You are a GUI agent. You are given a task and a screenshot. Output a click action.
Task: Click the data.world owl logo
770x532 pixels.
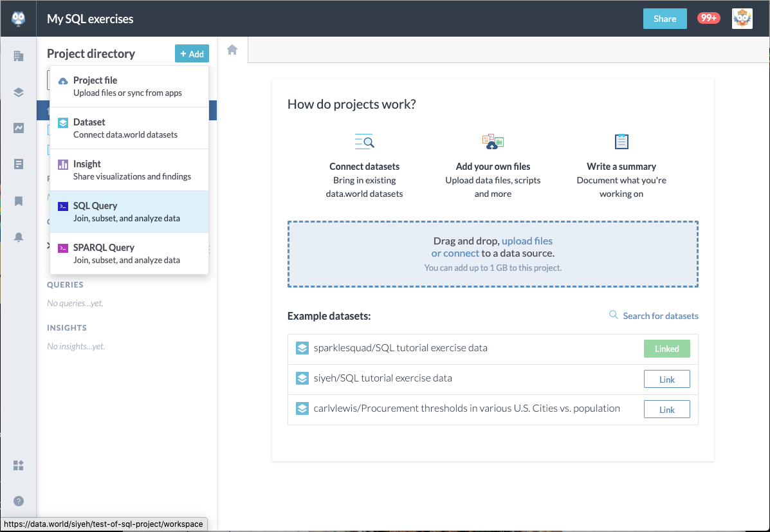click(18, 19)
